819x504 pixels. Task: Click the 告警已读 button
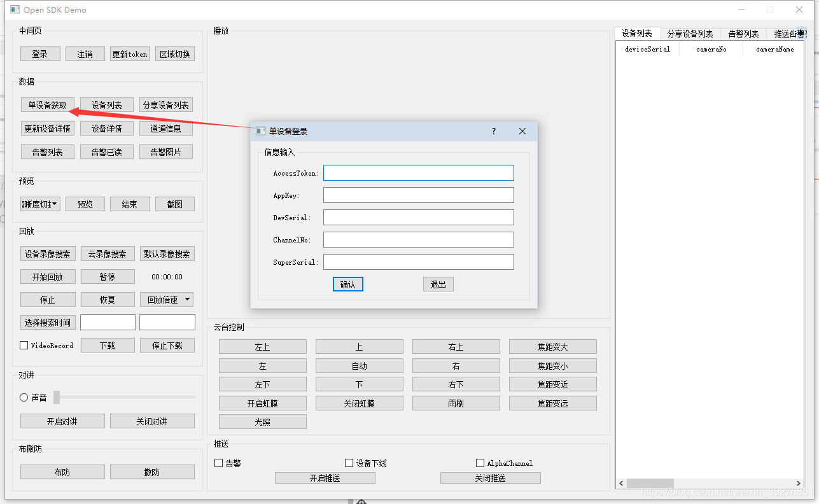107,152
